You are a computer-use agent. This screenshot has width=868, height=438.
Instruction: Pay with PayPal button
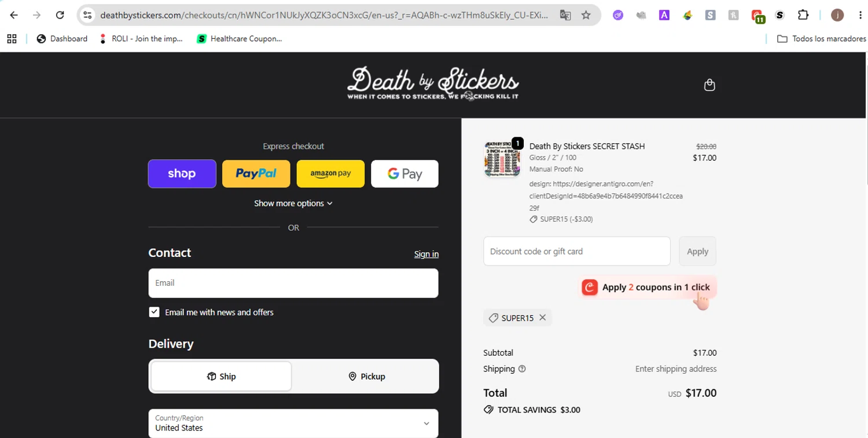click(256, 174)
